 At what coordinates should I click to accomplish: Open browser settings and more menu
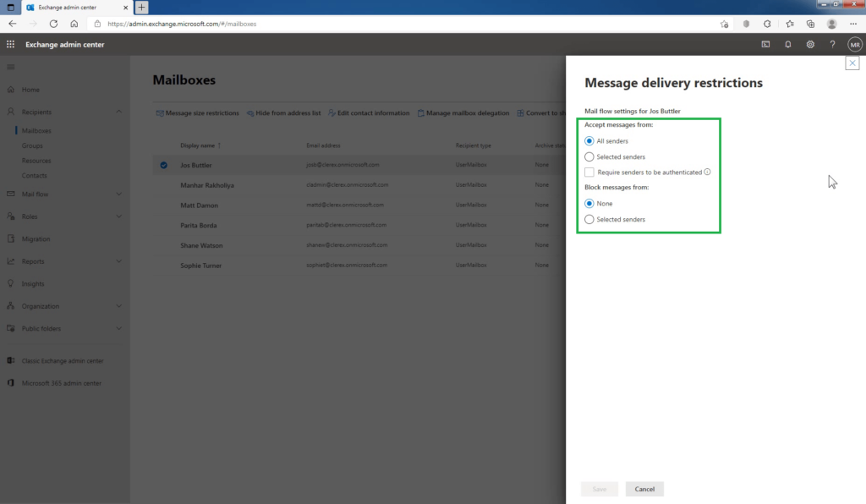pyautogui.click(x=853, y=24)
